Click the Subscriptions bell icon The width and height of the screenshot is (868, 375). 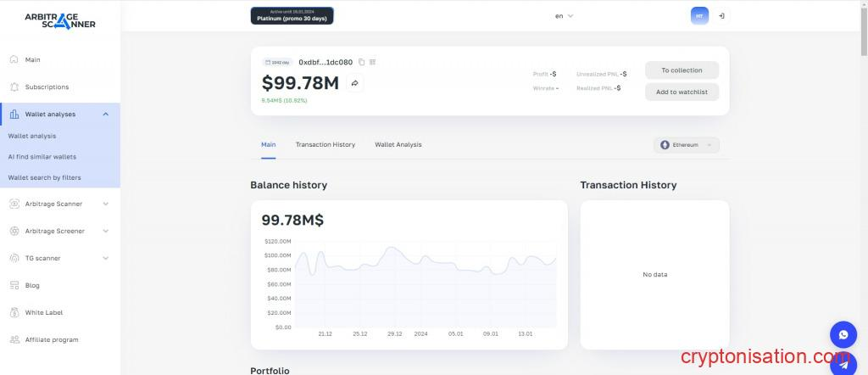tap(14, 87)
